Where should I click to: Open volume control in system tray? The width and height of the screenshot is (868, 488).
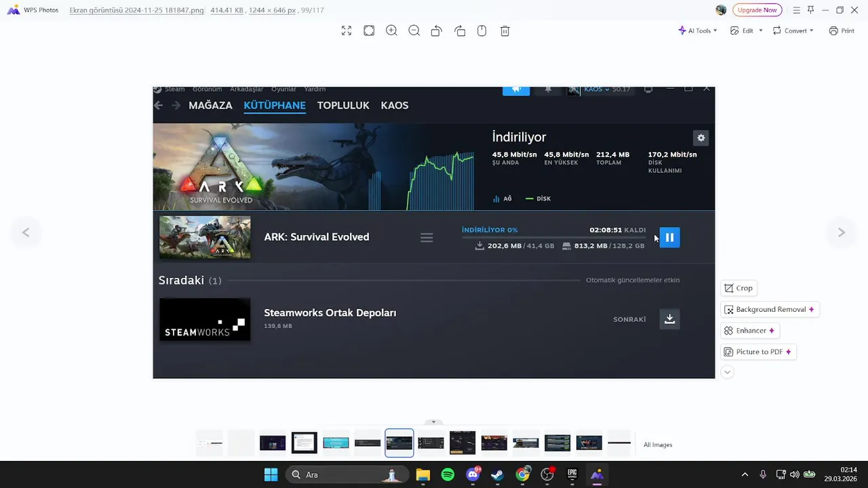(794, 474)
